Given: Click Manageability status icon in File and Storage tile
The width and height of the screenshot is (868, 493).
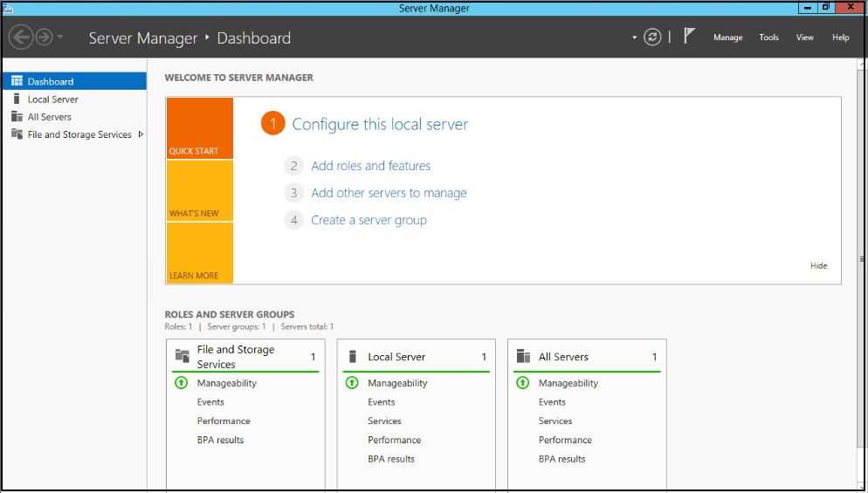Looking at the screenshot, I should 181,382.
